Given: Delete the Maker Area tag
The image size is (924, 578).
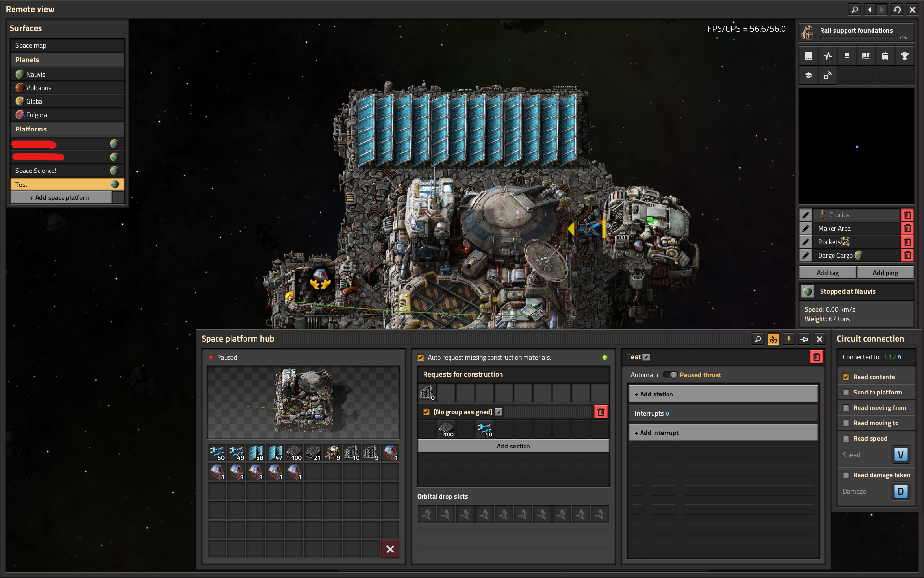Looking at the screenshot, I should click(x=908, y=228).
